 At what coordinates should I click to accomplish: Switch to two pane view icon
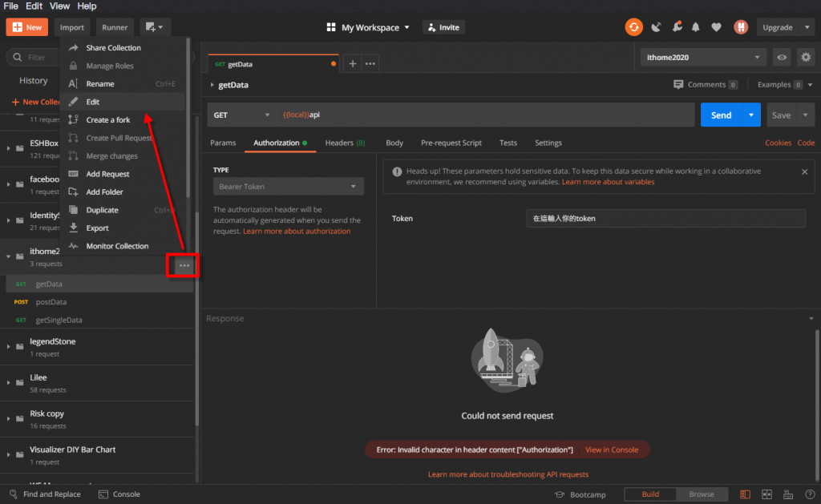[x=766, y=494]
